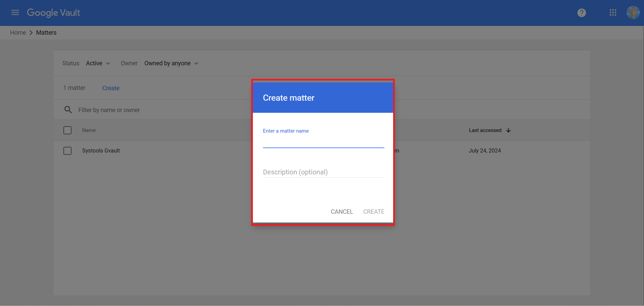The height and width of the screenshot is (306, 644).
Task: Click the July 24, 2024 date cell
Action: coord(485,151)
